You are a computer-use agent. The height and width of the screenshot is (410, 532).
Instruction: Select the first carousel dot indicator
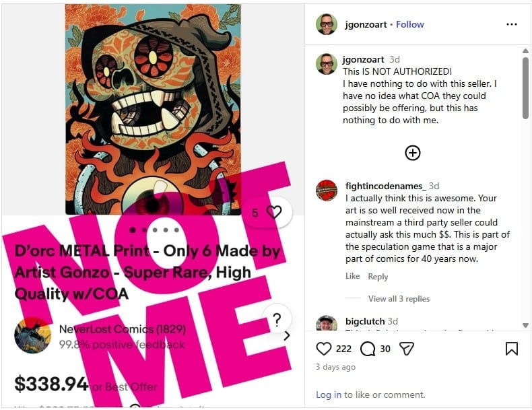[x=133, y=230]
